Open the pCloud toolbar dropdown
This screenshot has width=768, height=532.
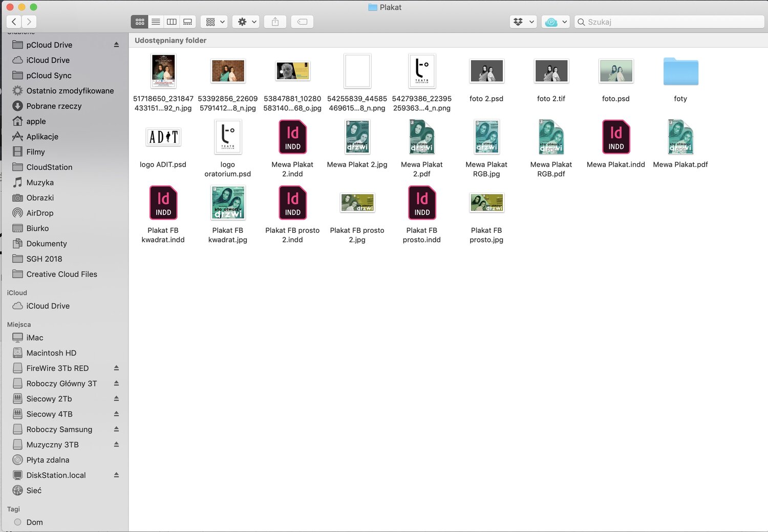click(x=556, y=22)
